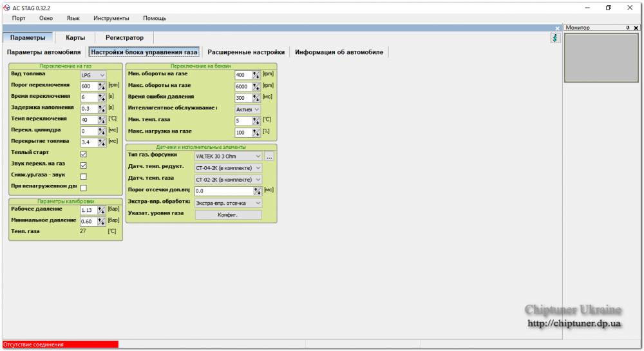This screenshot has width=644, height=351.
Task: Open Информация об автомобиле sub-tab
Action: (339, 52)
